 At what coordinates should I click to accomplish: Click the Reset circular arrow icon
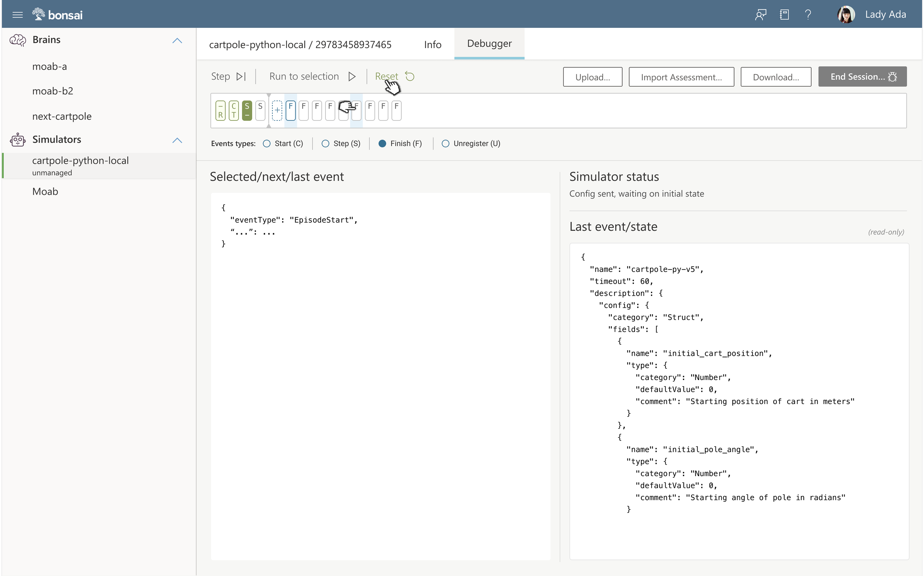click(x=410, y=77)
